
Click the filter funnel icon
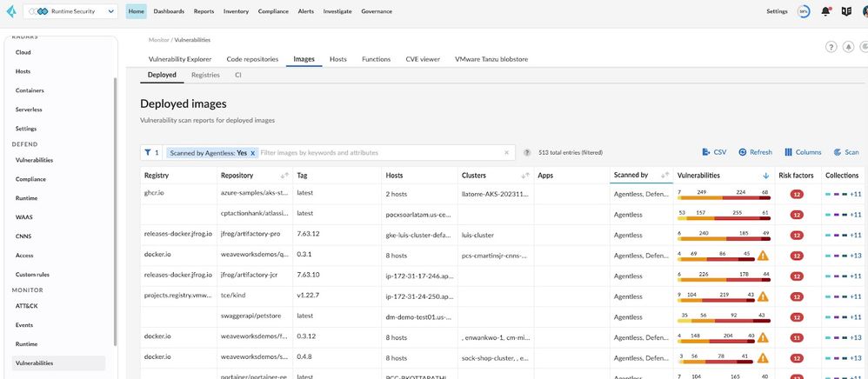pos(149,152)
